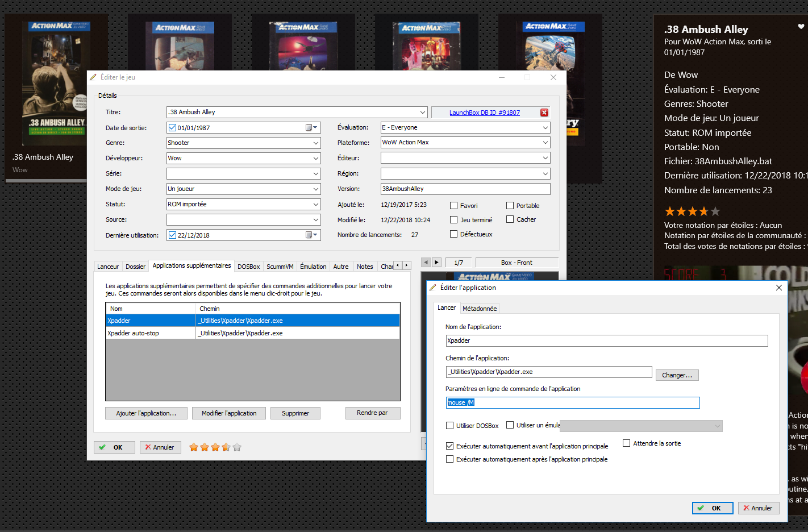Show next image with right arrow

(436, 263)
